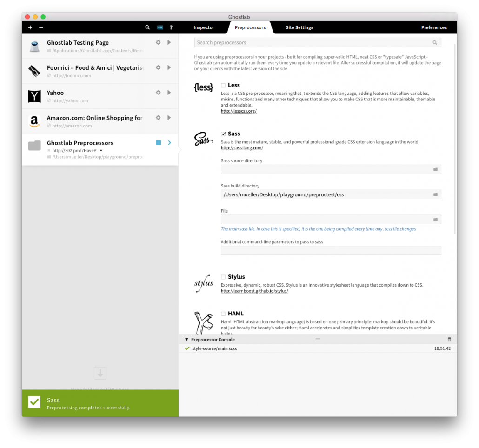
Task: Browse folder for Sass source directory
Action: [435, 169]
